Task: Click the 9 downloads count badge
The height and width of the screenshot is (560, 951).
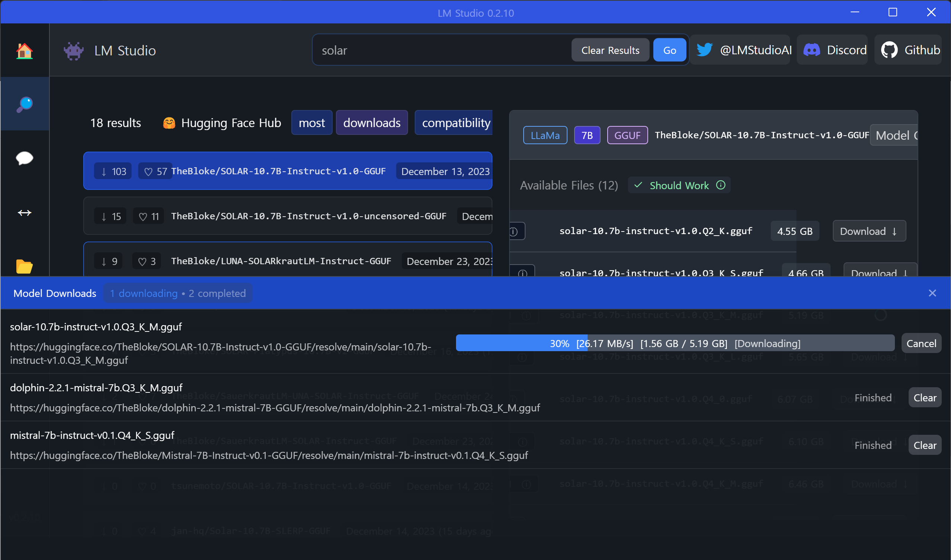Action: coord(108,261)
